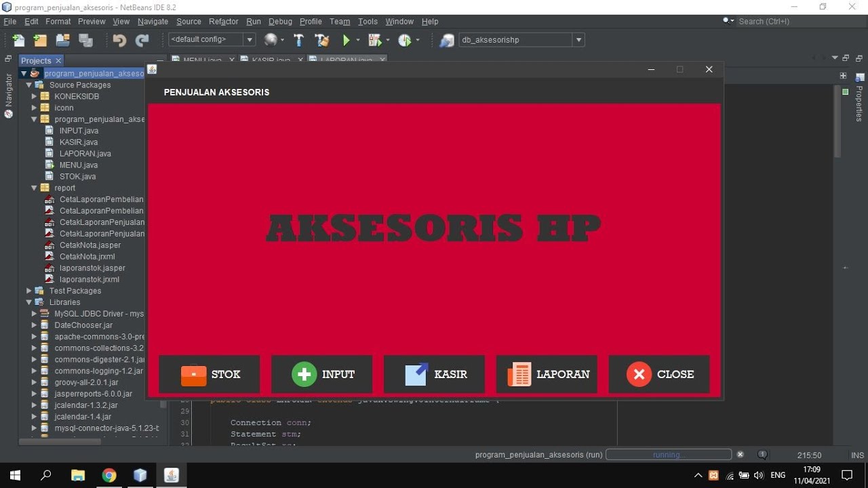Select MENU.java in project tree
Screen dimensions: 868x488
point(79,165)
